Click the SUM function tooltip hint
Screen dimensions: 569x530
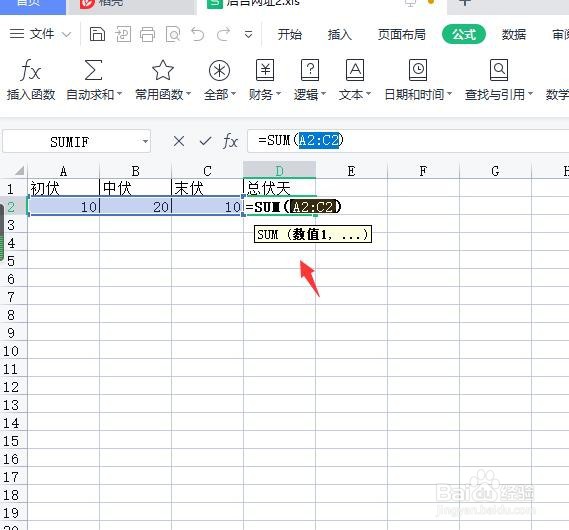(313, 234)
